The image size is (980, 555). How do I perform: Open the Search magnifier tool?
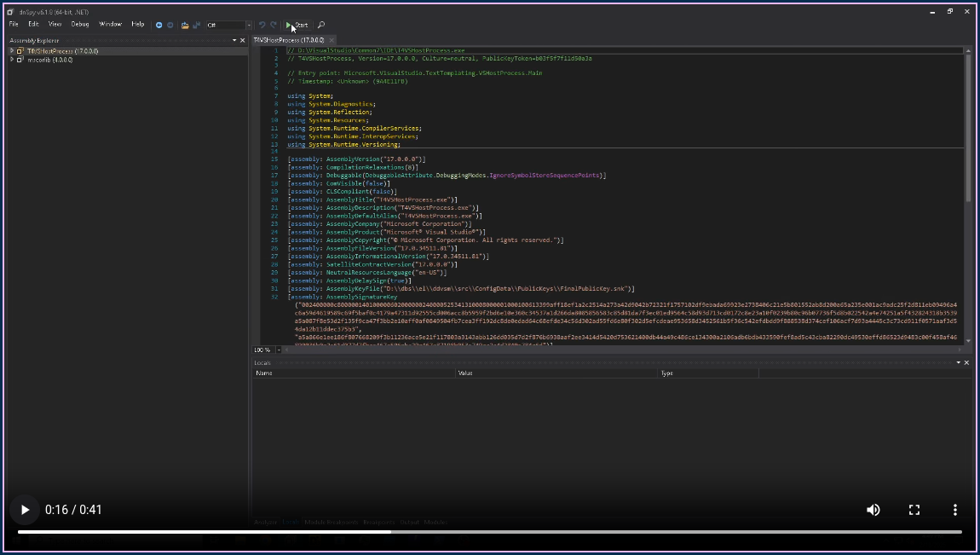click(x=321, y=25)
